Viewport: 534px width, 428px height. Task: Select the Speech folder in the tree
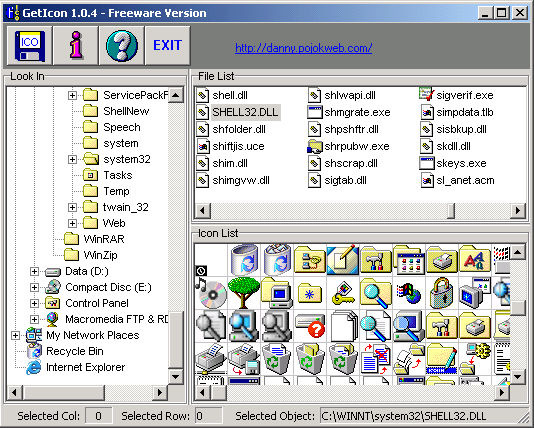[112, 127]
